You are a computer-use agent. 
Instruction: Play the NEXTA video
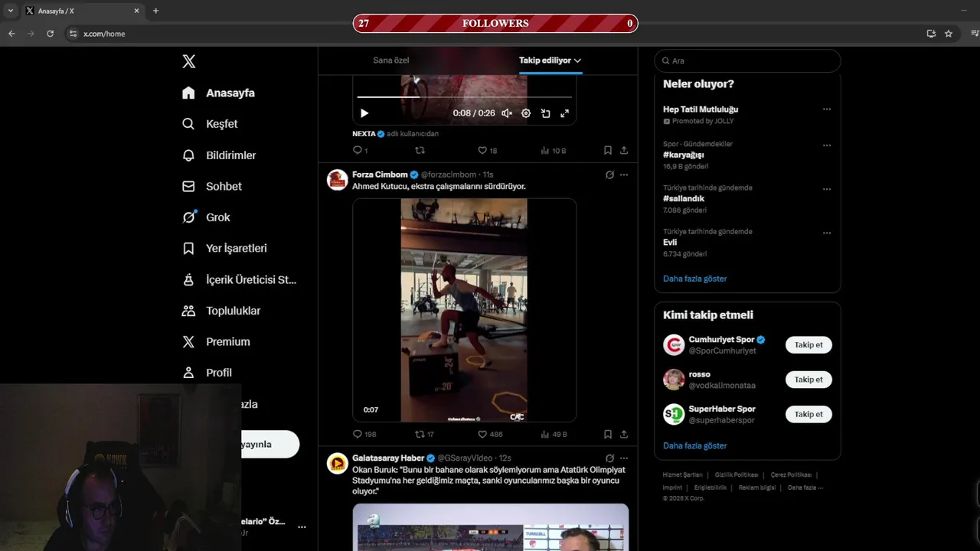point(364,113)
